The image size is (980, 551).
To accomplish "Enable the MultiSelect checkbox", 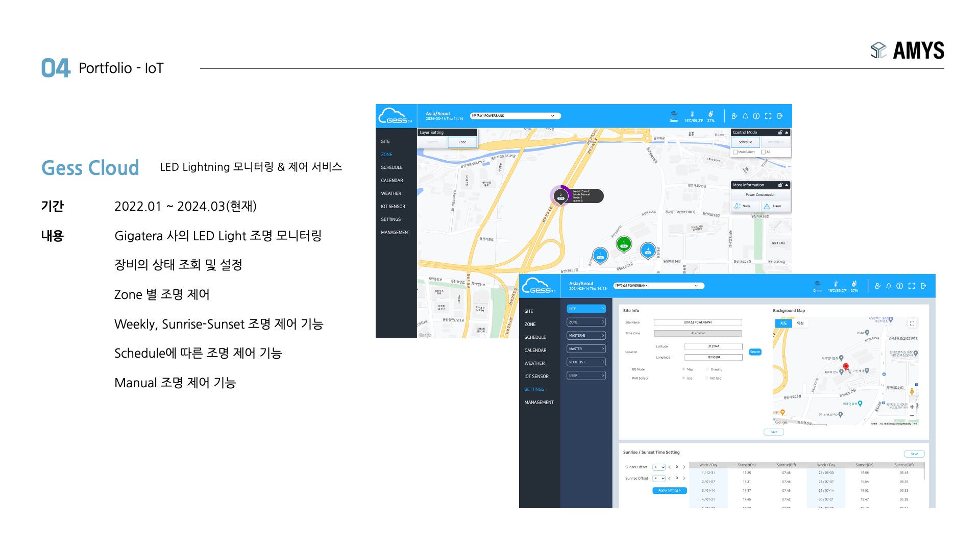I will tap(735, 152).
